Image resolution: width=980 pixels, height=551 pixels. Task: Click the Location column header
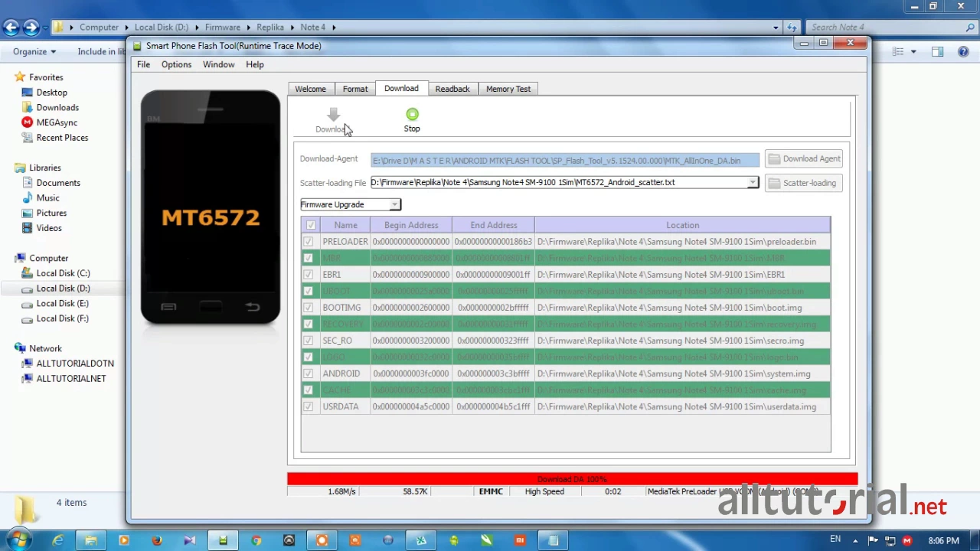pos(682,225)
